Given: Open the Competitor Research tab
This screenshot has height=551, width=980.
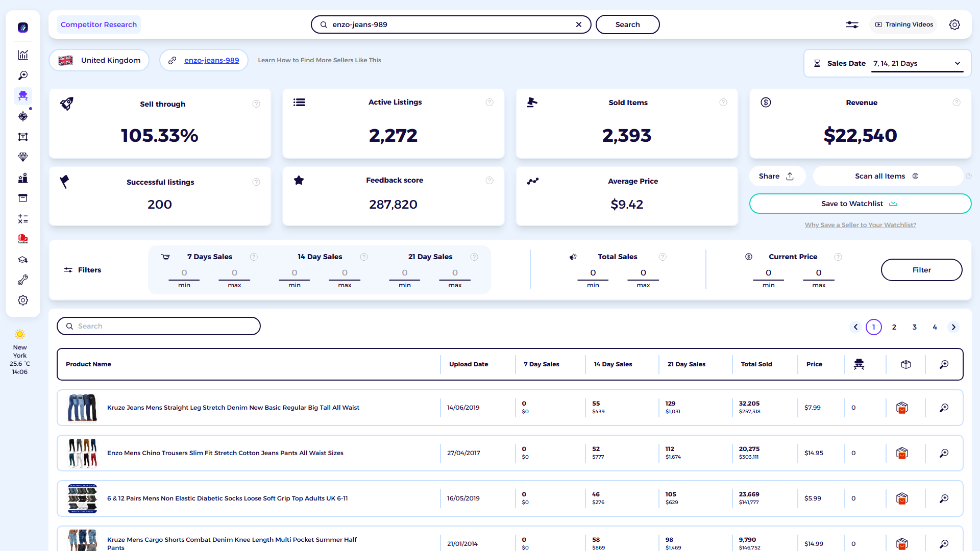Looking at the screenshot, I should pos(99,24).
